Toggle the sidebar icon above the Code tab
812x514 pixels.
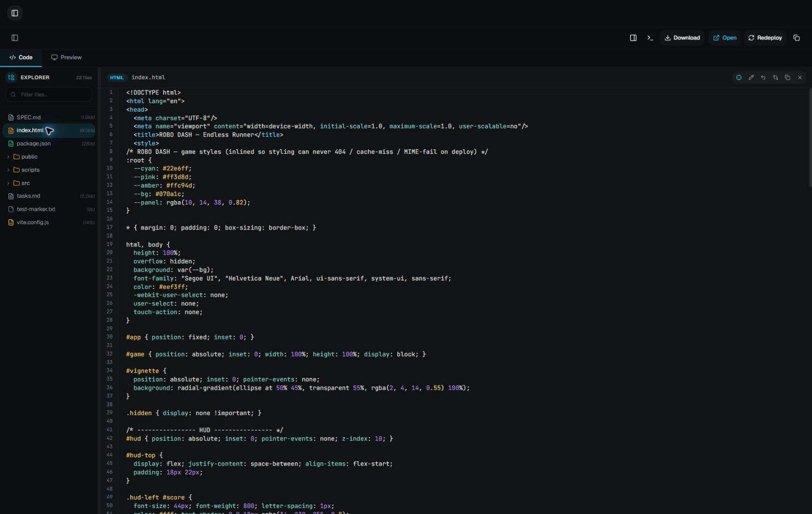[x=15, y=38]
